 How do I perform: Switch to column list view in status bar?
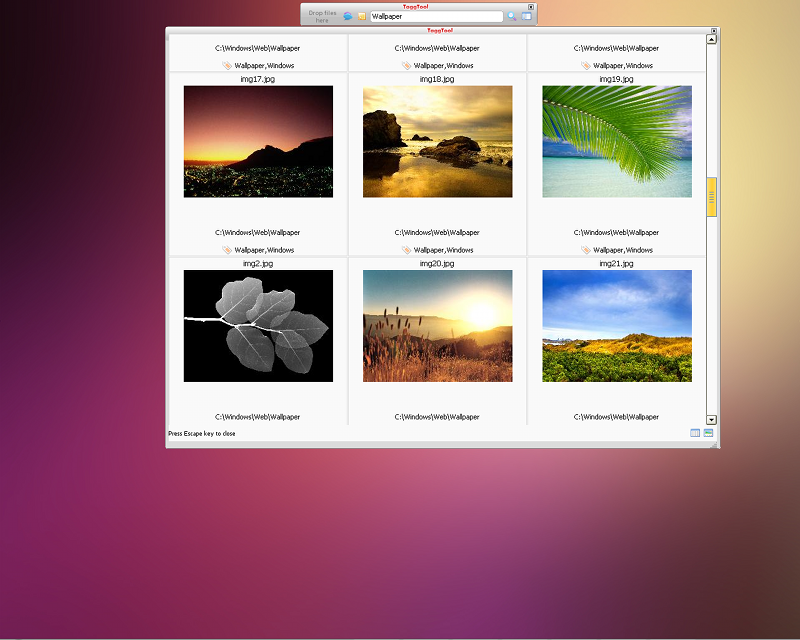click(695, 433)
